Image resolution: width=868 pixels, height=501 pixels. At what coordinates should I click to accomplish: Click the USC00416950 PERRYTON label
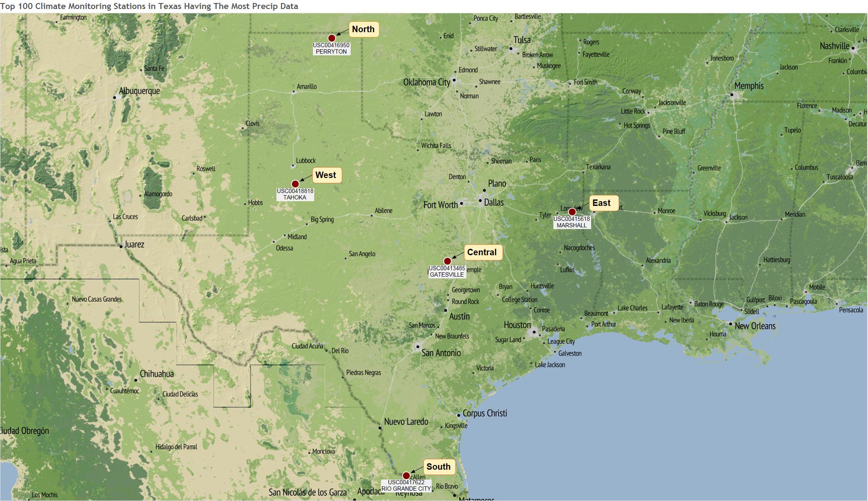click(331, 48)
